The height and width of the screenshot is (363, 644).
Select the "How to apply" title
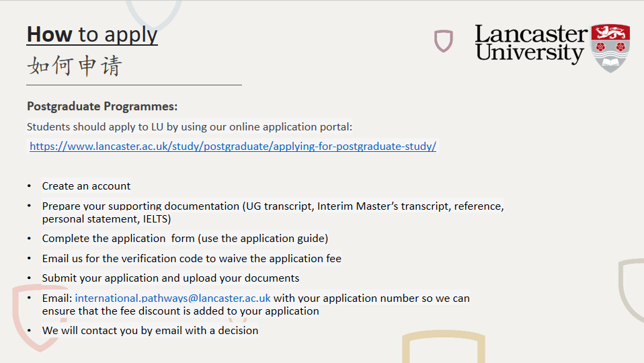[92, 34]
